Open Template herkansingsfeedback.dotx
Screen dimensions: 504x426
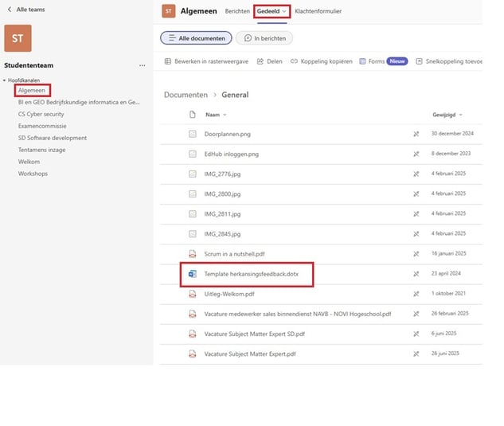click(x=252, y=274)
